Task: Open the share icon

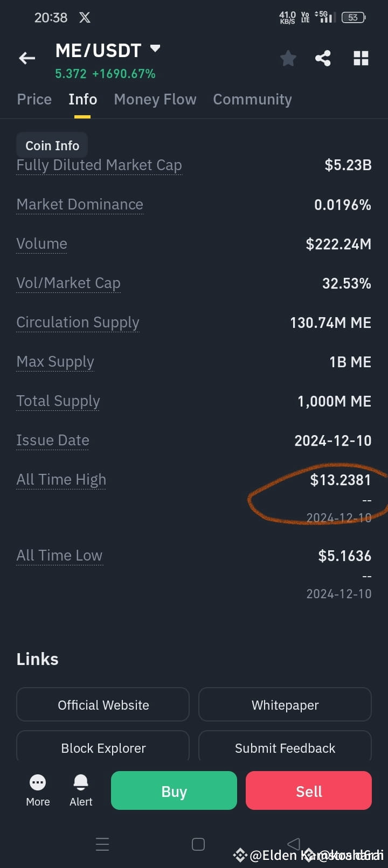Action: pyautogui.click(x=323, y=58)
